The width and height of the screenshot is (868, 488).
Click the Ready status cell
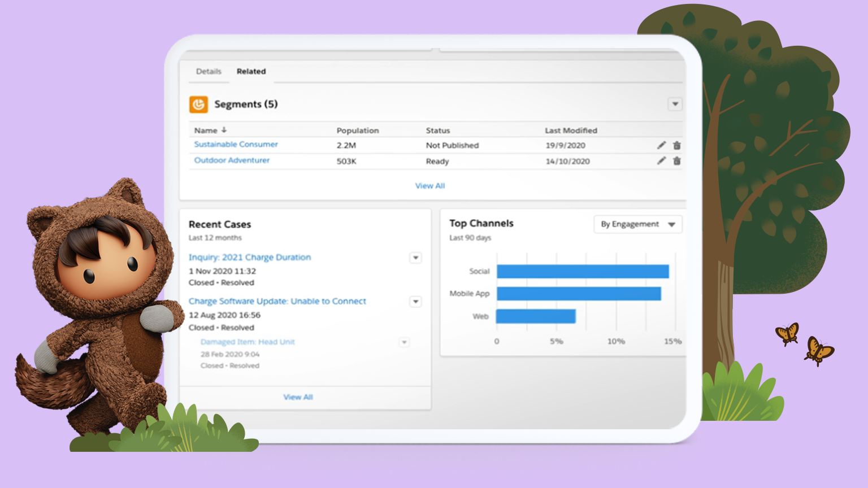[x=437, y=162]
